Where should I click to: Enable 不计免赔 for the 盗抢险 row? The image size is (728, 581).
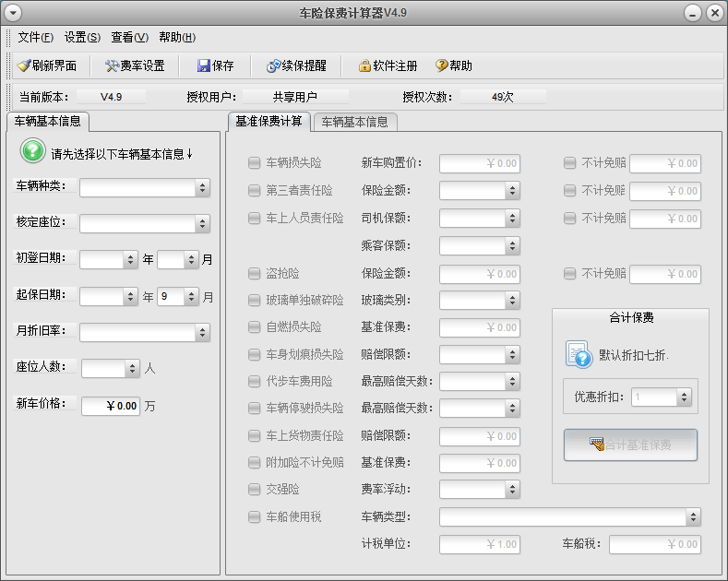click(569, 273)
